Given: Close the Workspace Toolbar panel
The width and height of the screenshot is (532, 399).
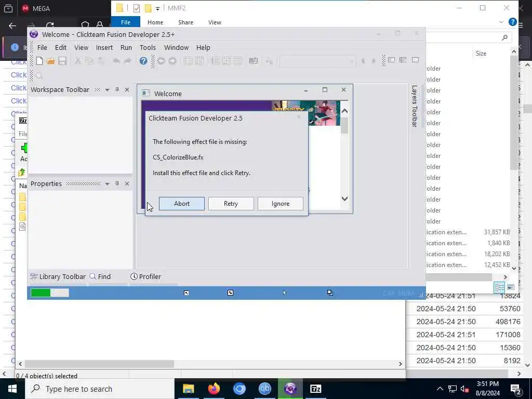Looking at the screenshot, I should point(127,89).
